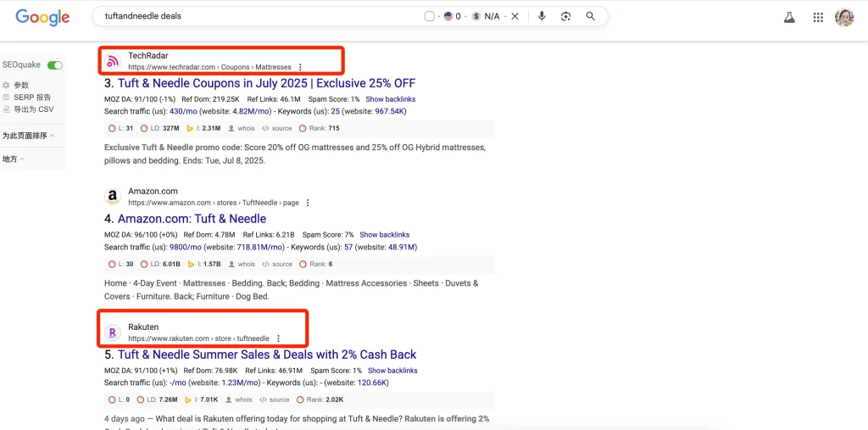
Task: Click Rakuten website keywords 120.66K
Action: pos(373,383)
